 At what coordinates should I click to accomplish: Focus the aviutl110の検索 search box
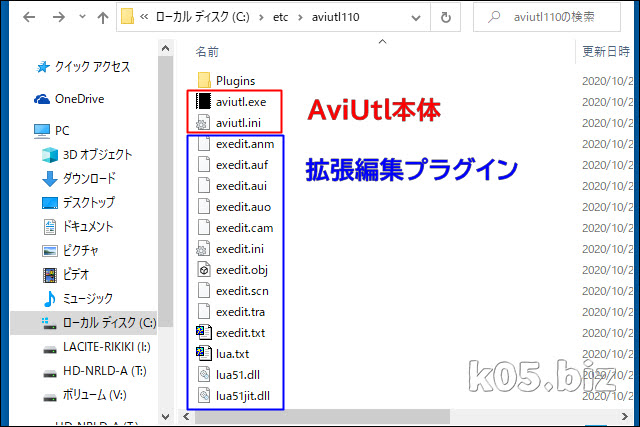pos(547,17)
